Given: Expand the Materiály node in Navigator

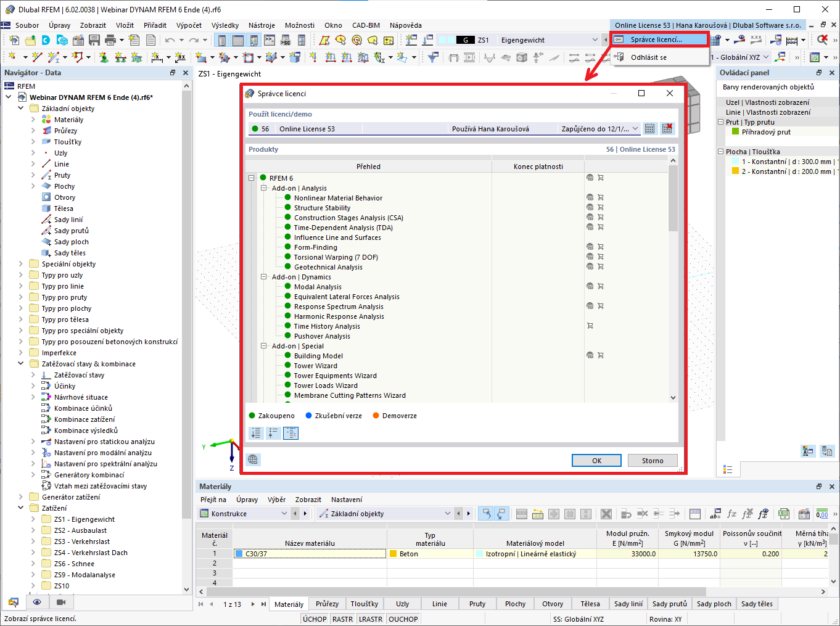Looking at the screenshot, I should pyautogui.click(x=33, y=120).
